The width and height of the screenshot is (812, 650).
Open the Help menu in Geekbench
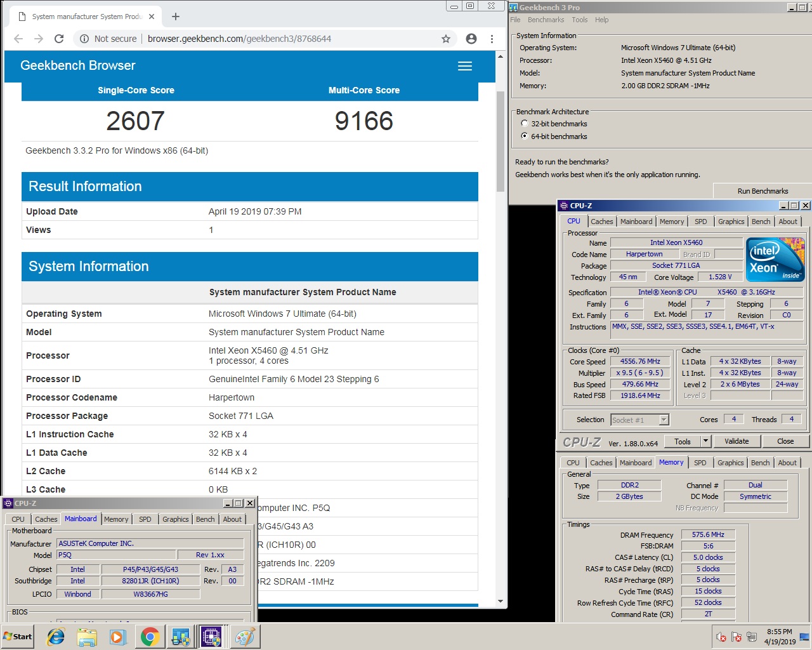(601, 20)
